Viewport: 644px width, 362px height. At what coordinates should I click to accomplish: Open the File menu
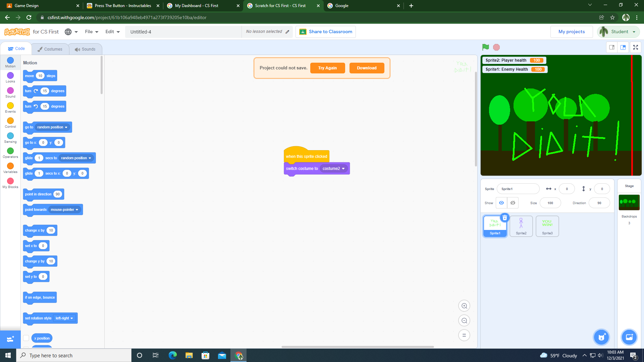tap(91, 32)
